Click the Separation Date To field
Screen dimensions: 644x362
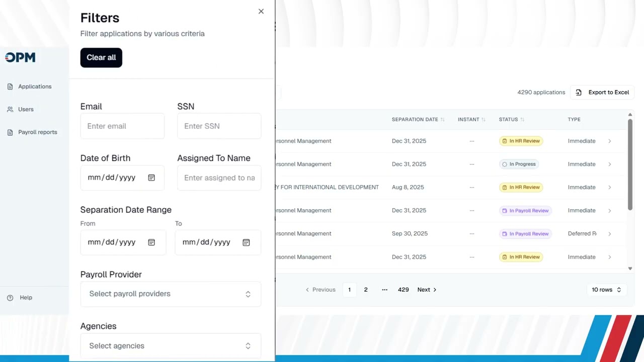tap(218, 242)
